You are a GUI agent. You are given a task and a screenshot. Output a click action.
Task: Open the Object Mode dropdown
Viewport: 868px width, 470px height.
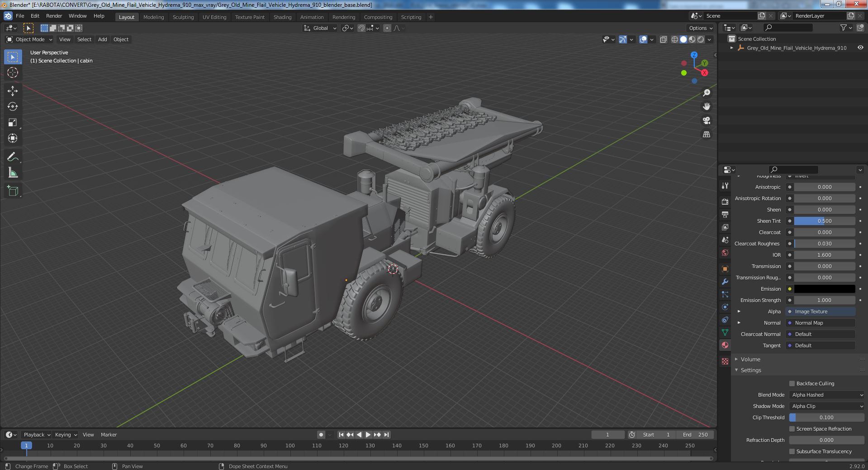pyautogui.click(x=29, y=39)
